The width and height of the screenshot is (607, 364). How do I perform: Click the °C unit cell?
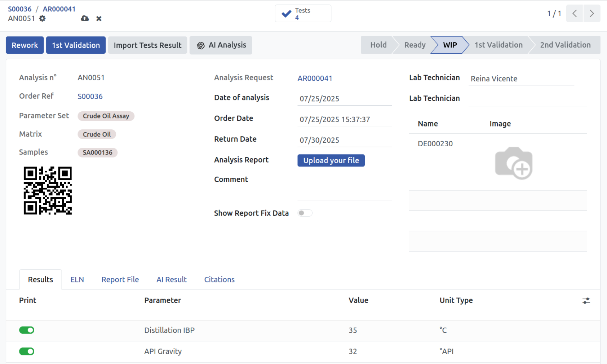[443, 330]
